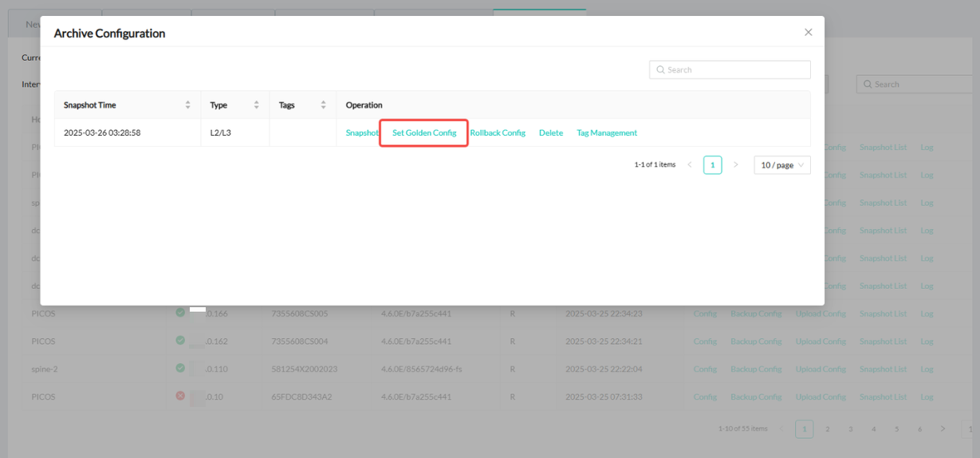Click Rollback Config for the snapshot
This screenshot has width=980, height=458.
click(x=498, y=133)
